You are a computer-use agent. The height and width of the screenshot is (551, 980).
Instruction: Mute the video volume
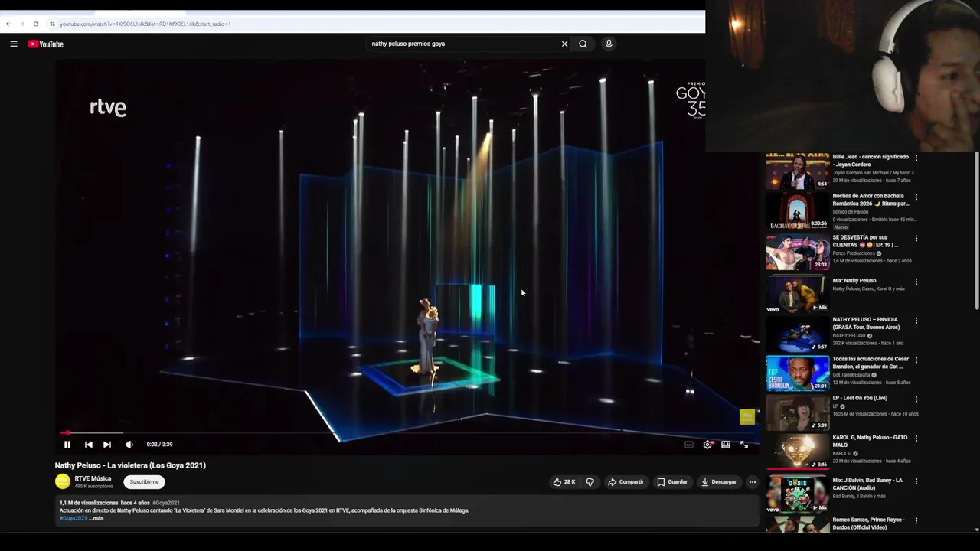click(129, 445)
